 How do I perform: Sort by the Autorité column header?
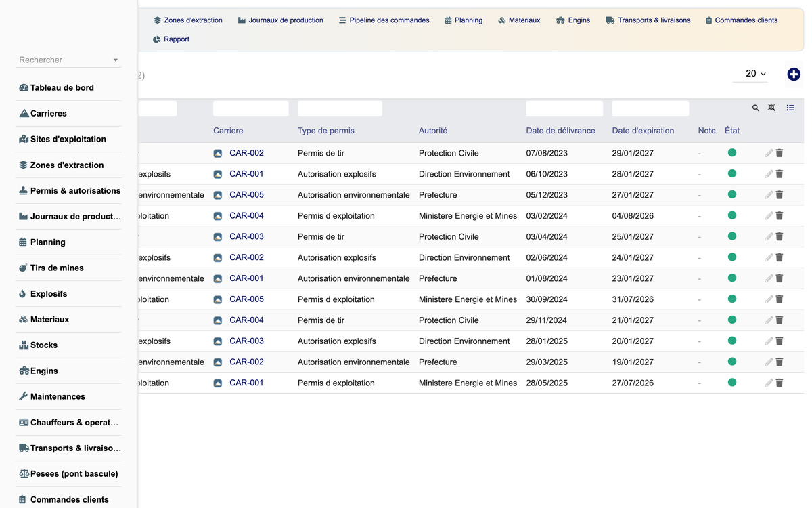433,131
